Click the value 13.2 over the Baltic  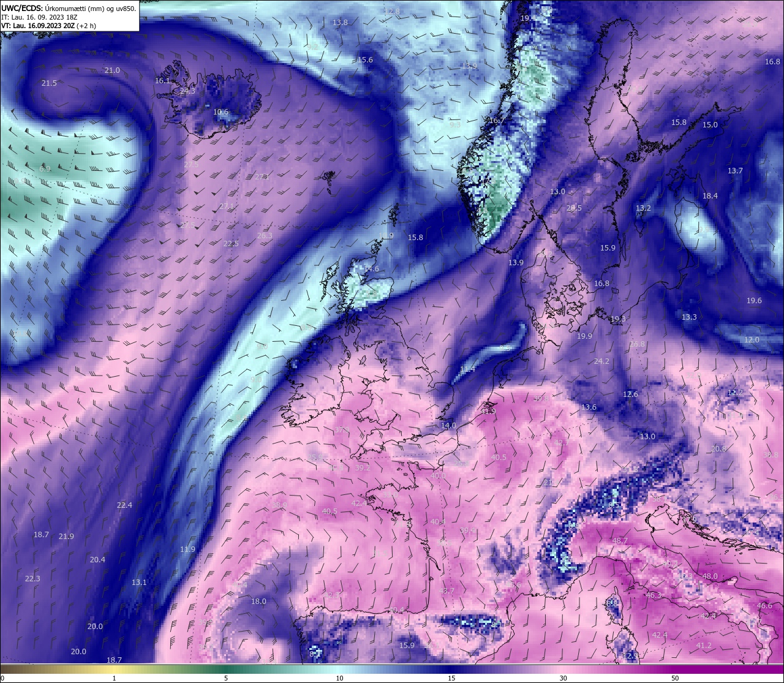[x=643, y=208]
